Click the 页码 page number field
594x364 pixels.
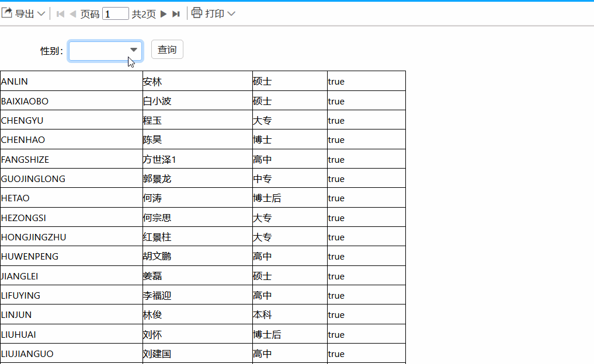[x=116, y=14]
